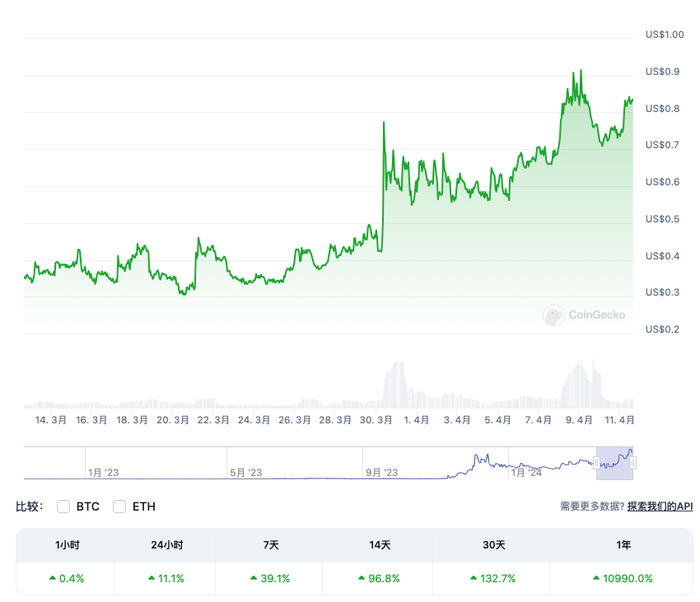The image size is (700, 602).
Task: Click the green arrow beside 0.4%
Action: pos(54,578)
